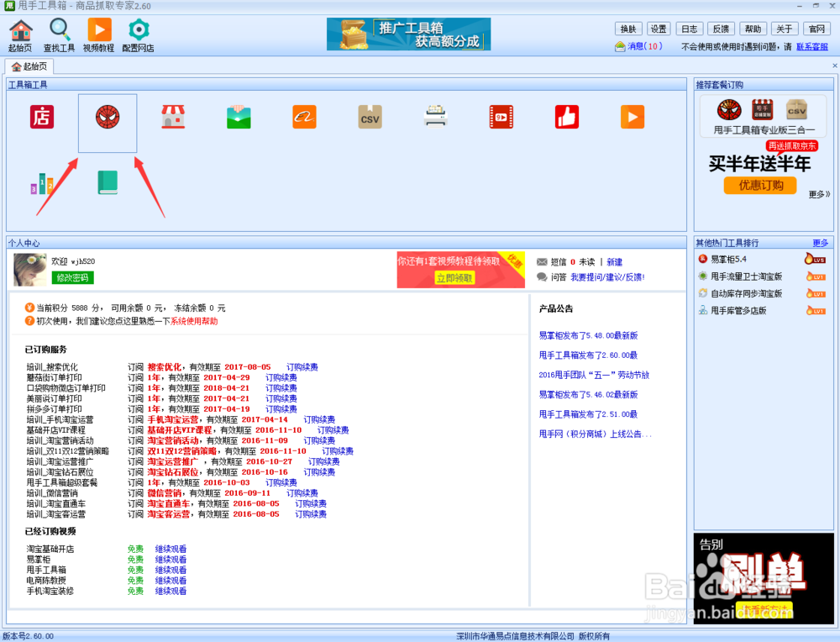Open the 系统使用帮助 help link
Screen dimensions: 840x642
[194, 322]
